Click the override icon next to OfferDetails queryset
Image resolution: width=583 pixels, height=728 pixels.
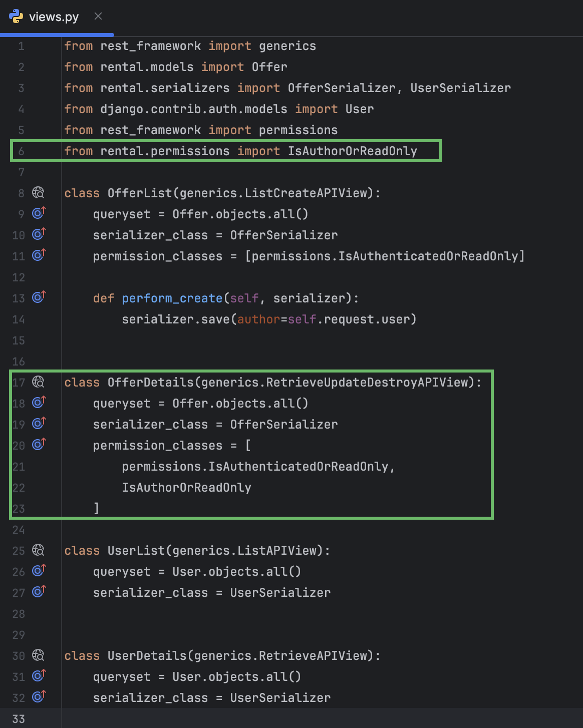[x=38, y=402]
